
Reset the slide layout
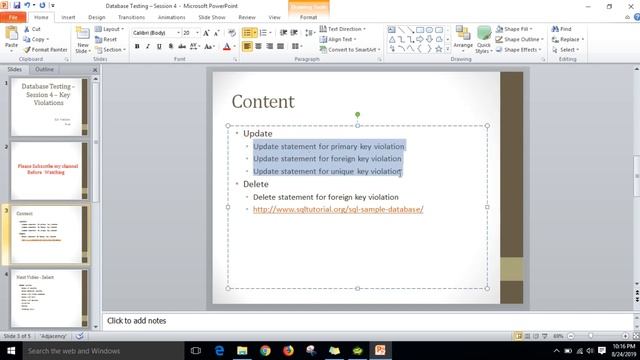pyautogui.click(x=106, y=39)
